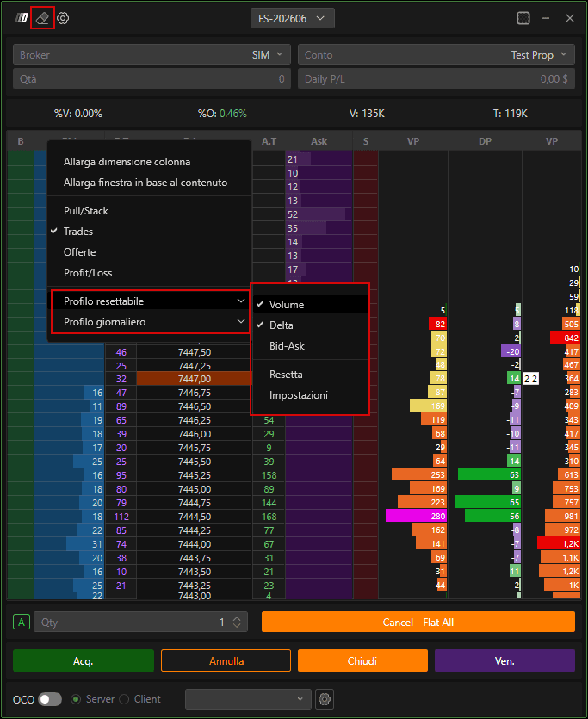The image size is (588, 719).
Task: Open the gear settings icon in title bar
Action: (63, 18)
